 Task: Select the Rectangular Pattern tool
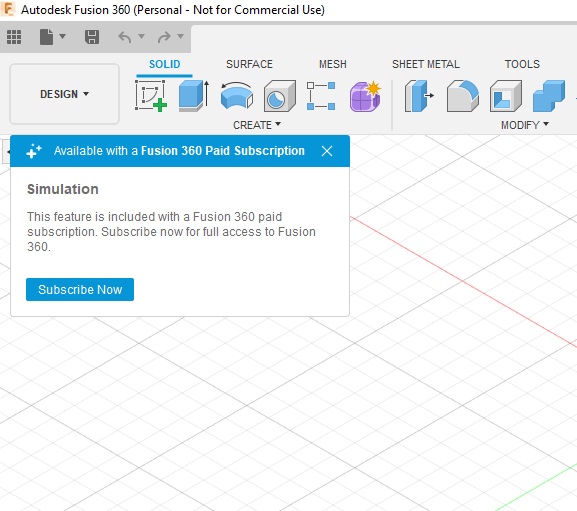(x=321, y=96)
